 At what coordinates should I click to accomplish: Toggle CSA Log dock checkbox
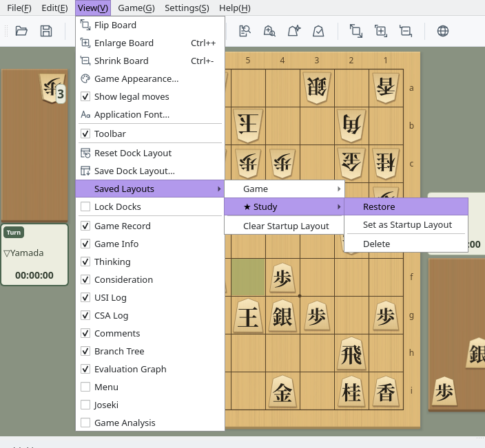tap(85, 315)
